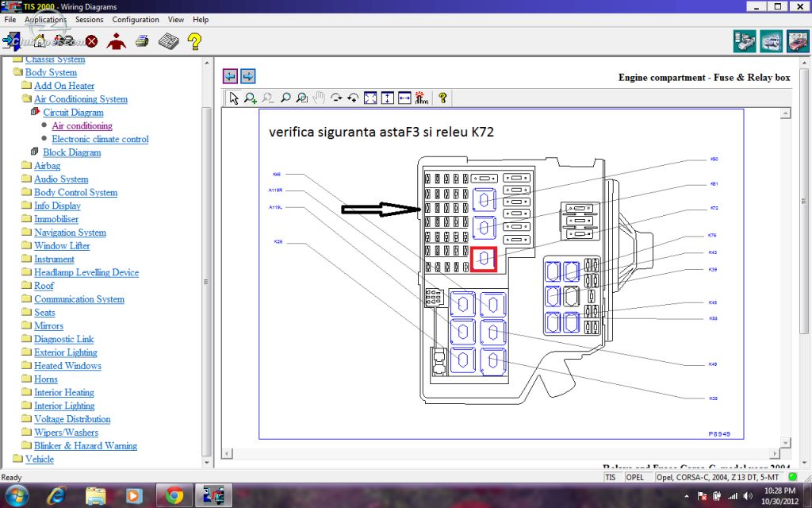Viewport: 812px width, 508px height.
Task: Open the Blinker & Hazard Warning link
Action: point(86,446)
